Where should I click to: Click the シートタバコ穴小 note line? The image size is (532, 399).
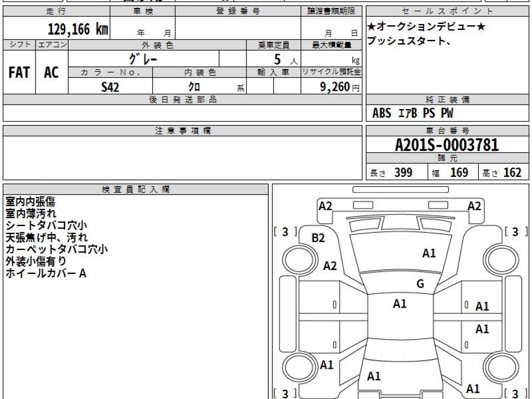(x=46, y=226)
